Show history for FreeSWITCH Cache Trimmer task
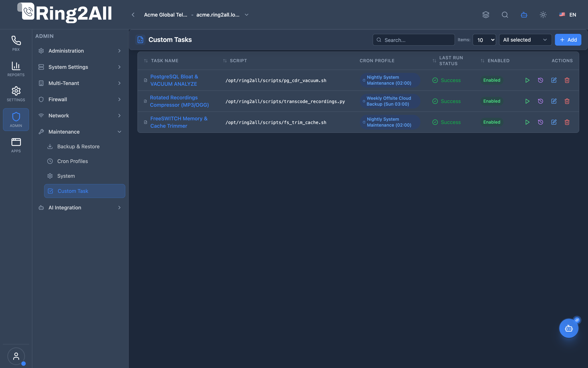The height and width of the screenshot is (368, 588). [540, 122]
